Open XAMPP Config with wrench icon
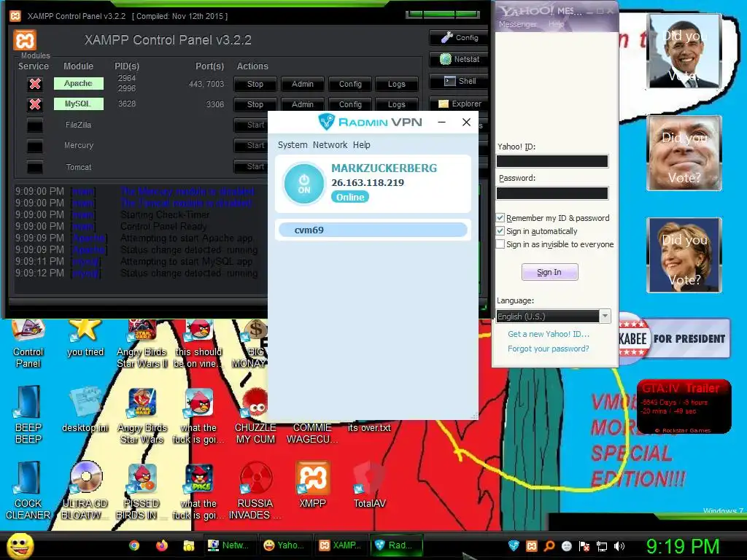The width and height of the screenshot is (747, 560). [459, 38]
